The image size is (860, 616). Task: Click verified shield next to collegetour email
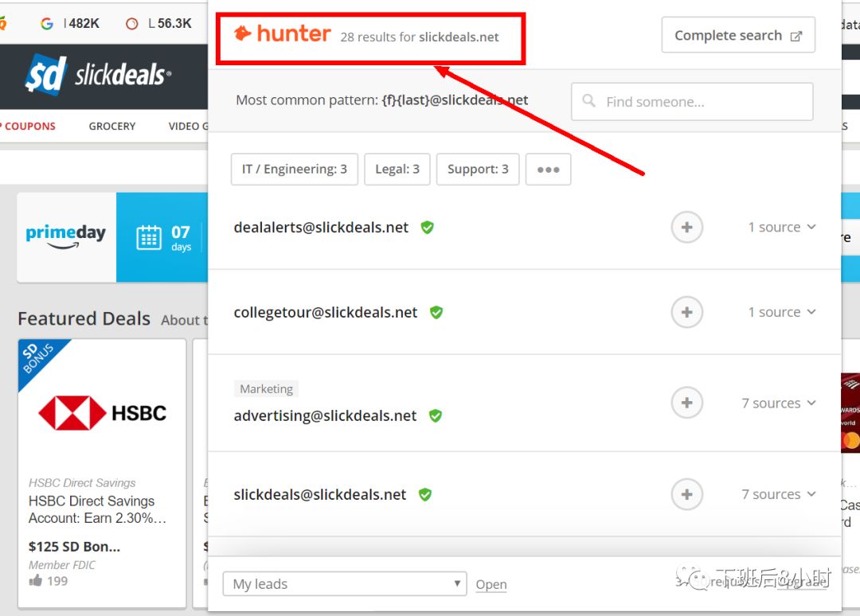436,313
